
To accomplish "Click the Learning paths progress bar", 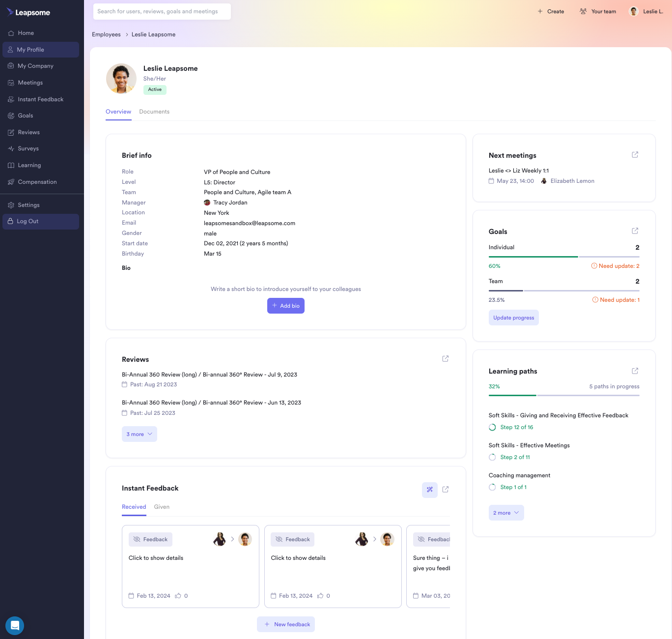I will [x=564, y=395].
